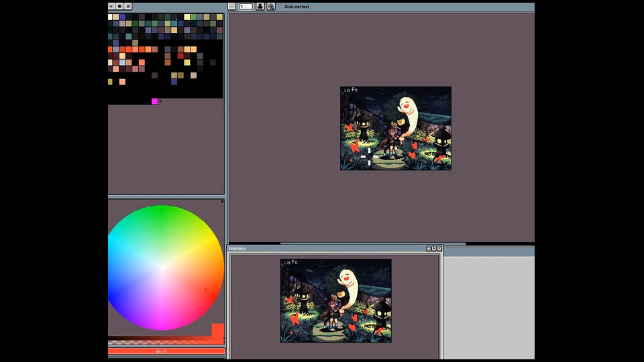This screenshot has height=362, width=644.
Task: Select the olive swatch in bottom palette row
Action: (x=109, y=82)
